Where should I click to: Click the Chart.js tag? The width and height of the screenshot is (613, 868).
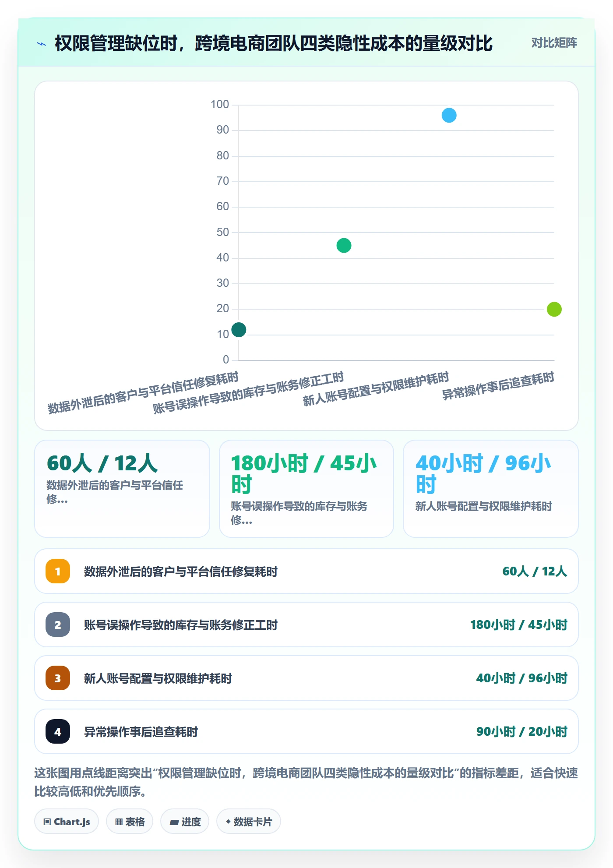(x=67, y=822)
